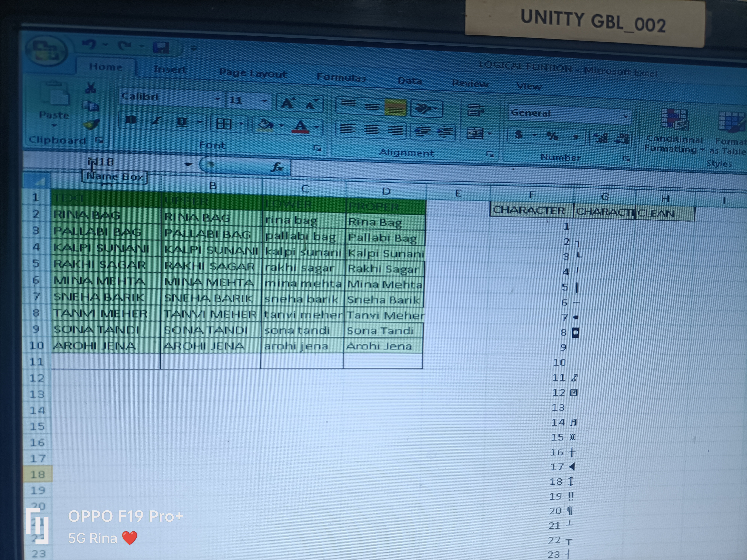Click the Paste button

[54, 101]
